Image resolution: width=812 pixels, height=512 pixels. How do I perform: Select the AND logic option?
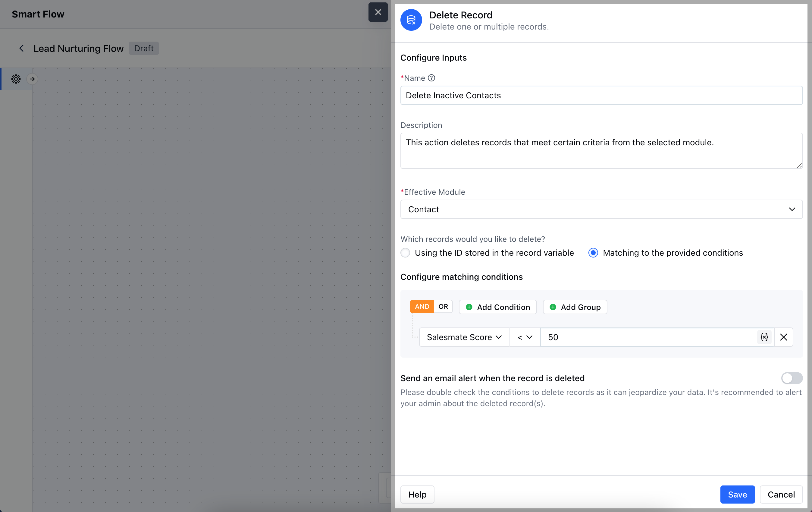(422, 306)
